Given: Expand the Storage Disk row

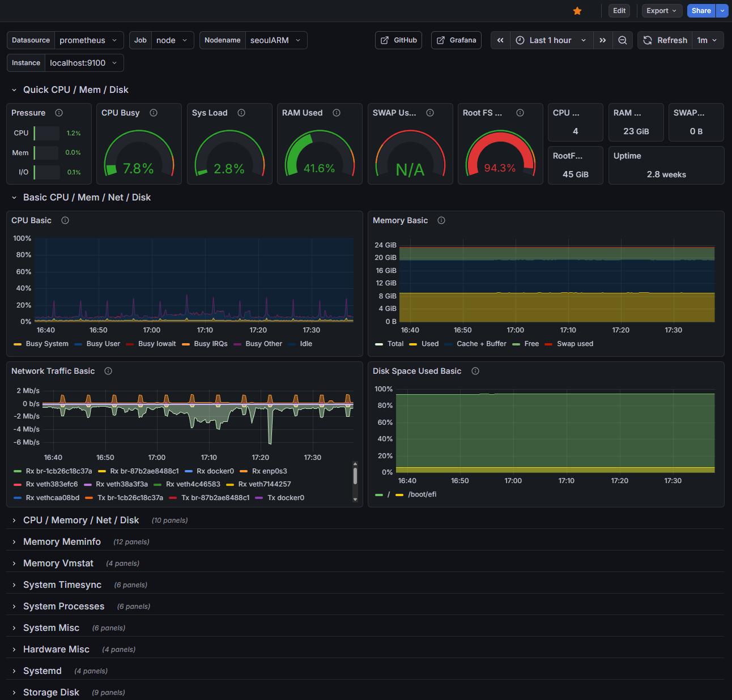Looking at the screenshot, I should 51,692.
